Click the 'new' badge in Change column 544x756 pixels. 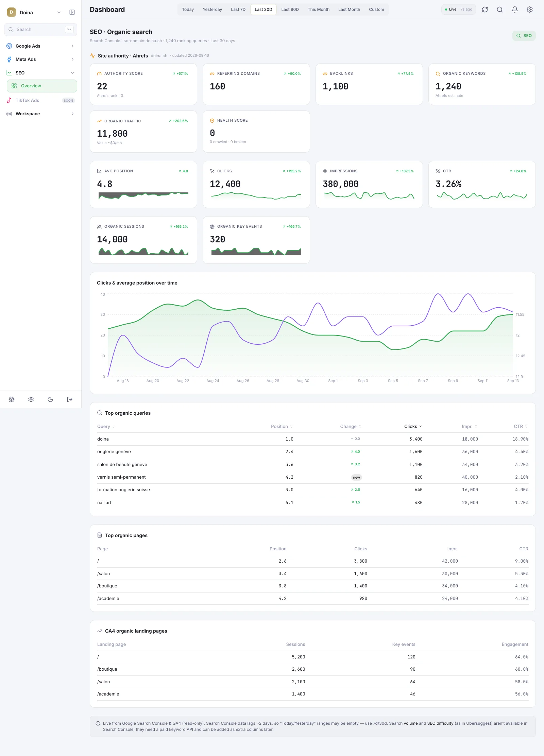coord(356,478)
